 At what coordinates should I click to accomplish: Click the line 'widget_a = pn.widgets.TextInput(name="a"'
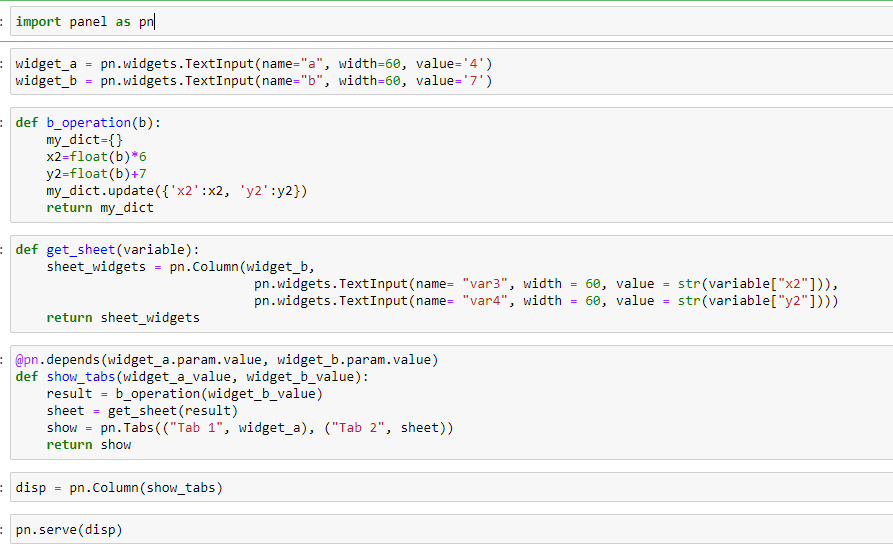(253, 64)
